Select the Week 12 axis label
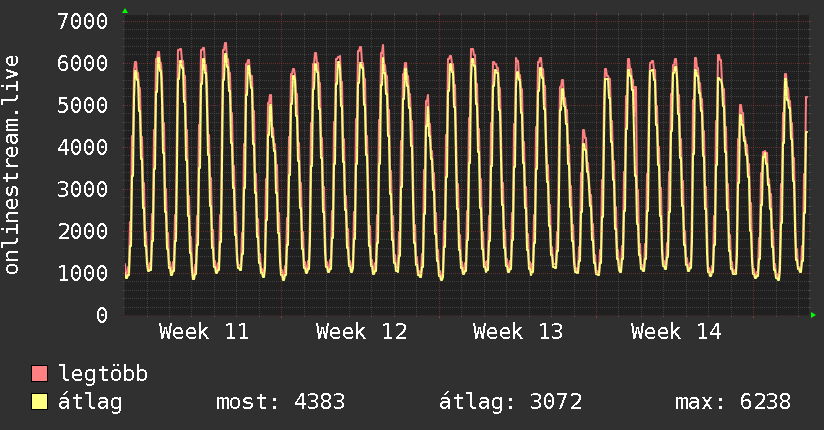 (361, 332)
